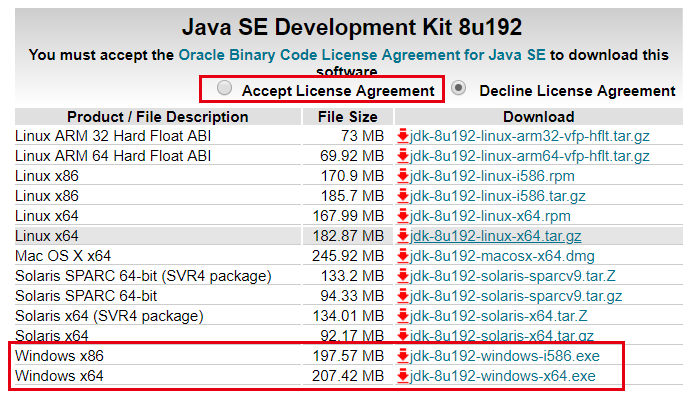Click the Java SE Development Kit 8u192 title
Image resolution: width=693 pixels, height=404 pixels.
[352, 27]
